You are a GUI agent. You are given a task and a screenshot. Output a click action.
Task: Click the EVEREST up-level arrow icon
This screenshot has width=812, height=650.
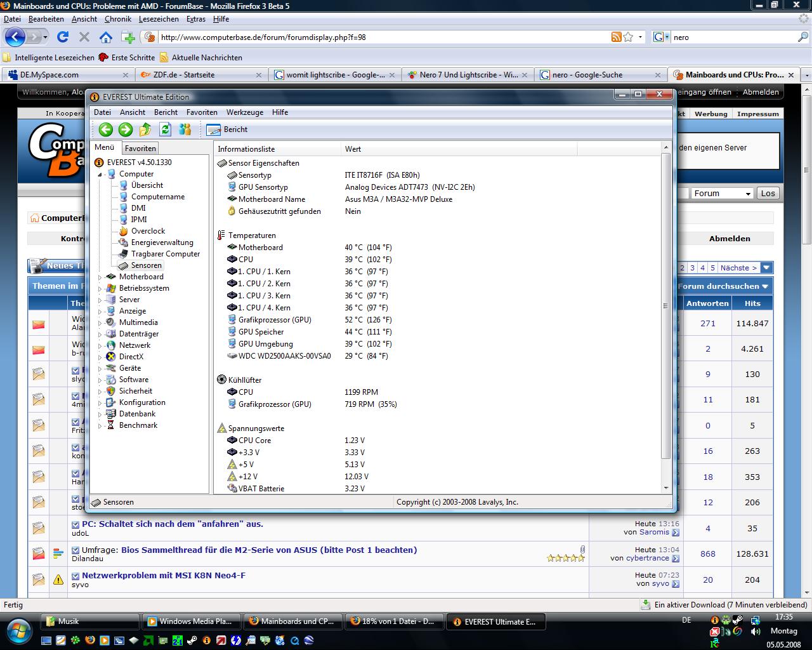click(145, 129)
